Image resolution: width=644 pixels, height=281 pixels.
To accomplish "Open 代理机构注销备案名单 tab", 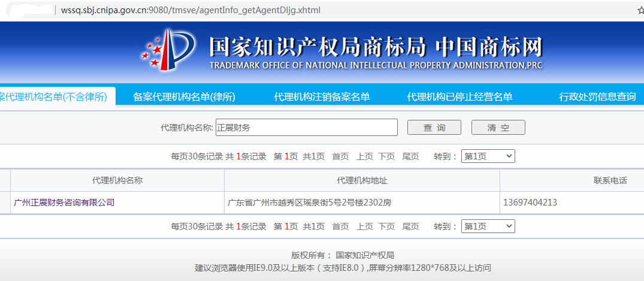I will click(322, 97).
